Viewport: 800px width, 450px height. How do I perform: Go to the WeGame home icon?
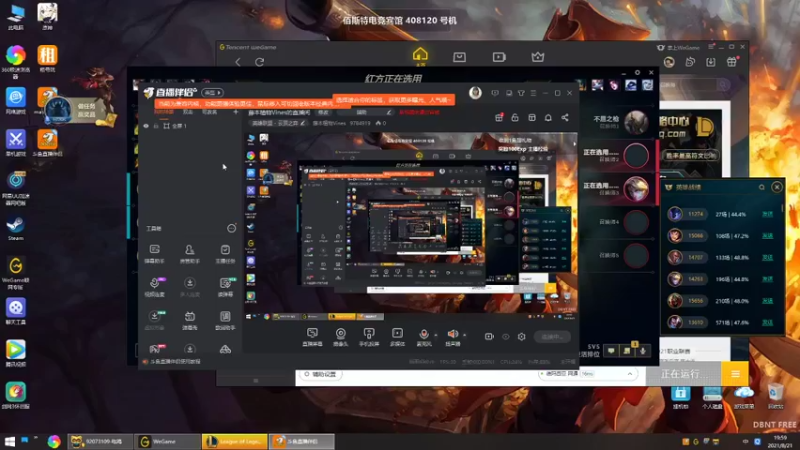point(420,55)
